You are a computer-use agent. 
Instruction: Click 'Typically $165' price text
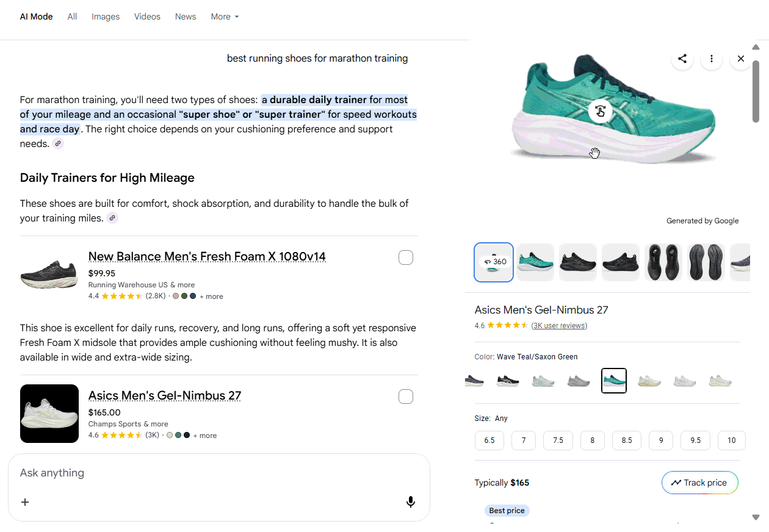(502, 483)
